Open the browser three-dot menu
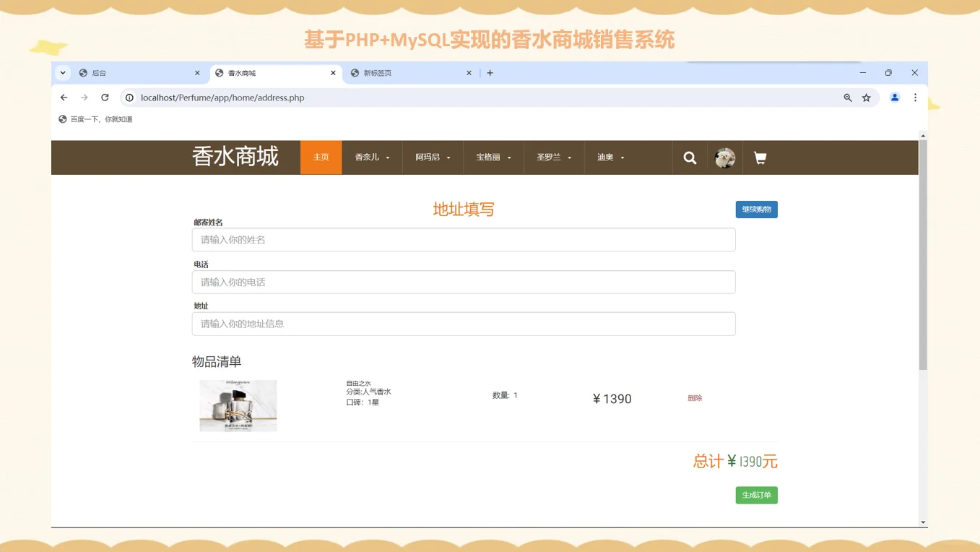This screenshot has width=980, height=552. (x=915, y=97)
